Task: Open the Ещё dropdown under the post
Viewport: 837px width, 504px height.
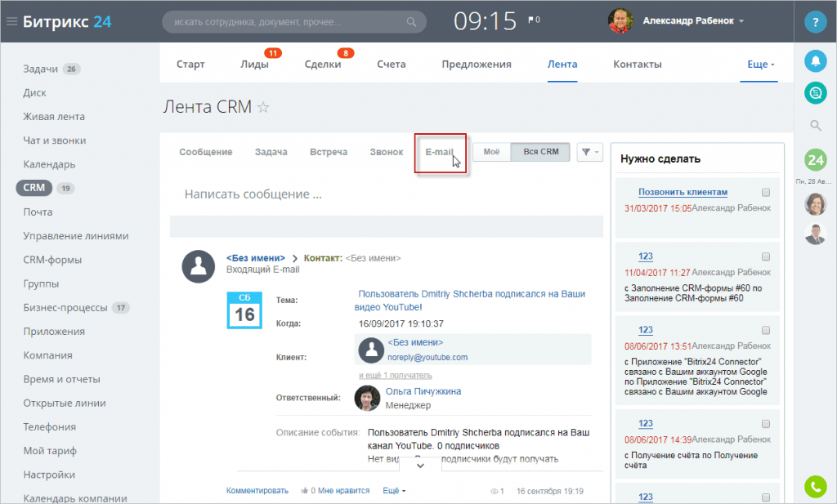Action: [x=394, y=491]
